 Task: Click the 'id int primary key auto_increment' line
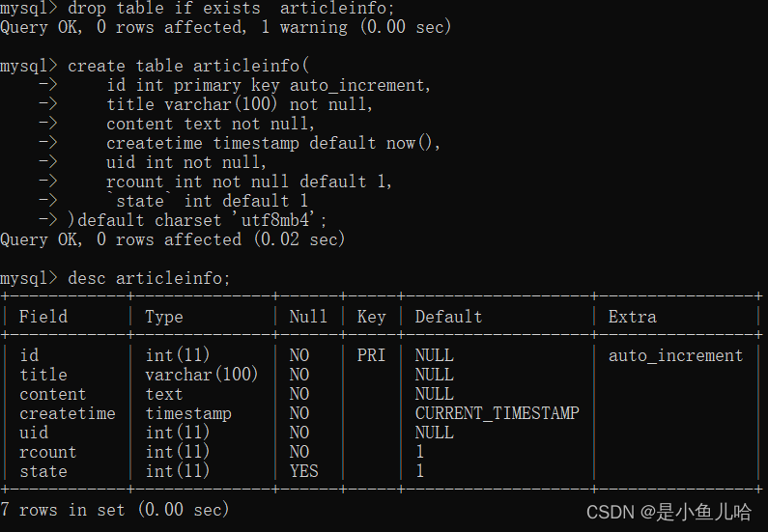[269, 85]
